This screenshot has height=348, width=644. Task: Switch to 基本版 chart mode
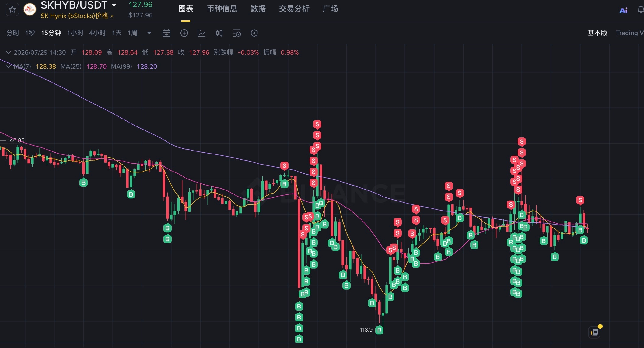597,33
